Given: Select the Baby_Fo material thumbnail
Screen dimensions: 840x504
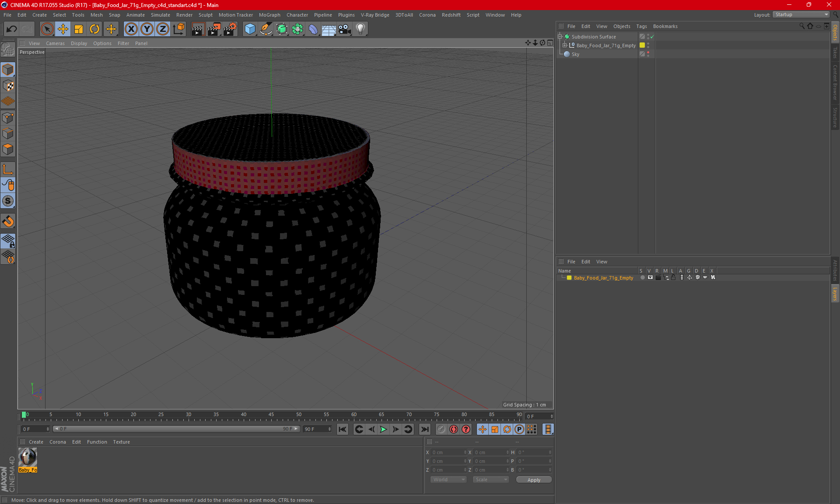Looking at the screenshot, I should (x=28, y=458).
